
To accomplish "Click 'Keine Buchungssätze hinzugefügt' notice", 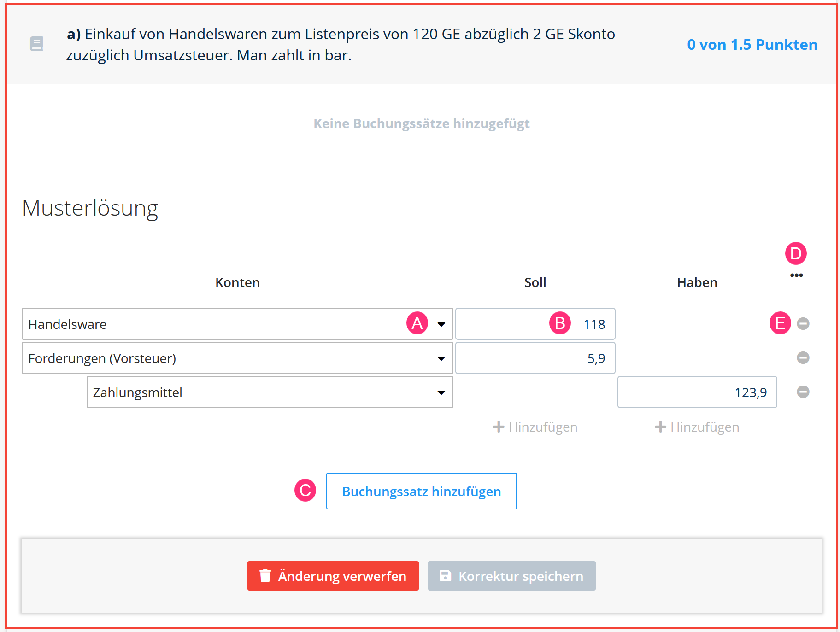I will (422, 123).
